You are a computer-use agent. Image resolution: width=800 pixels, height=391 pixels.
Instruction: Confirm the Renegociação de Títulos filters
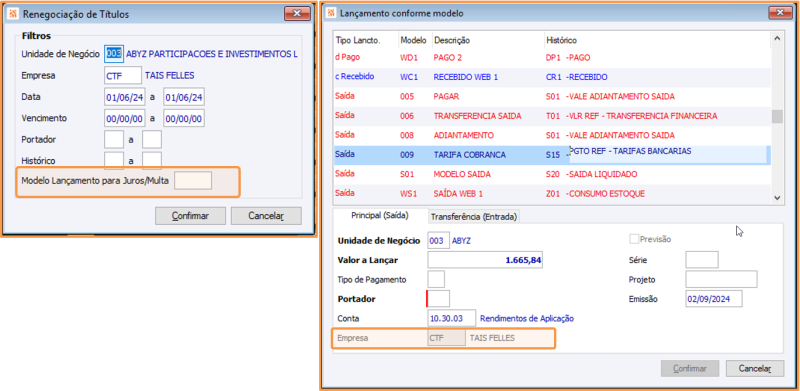190,216
